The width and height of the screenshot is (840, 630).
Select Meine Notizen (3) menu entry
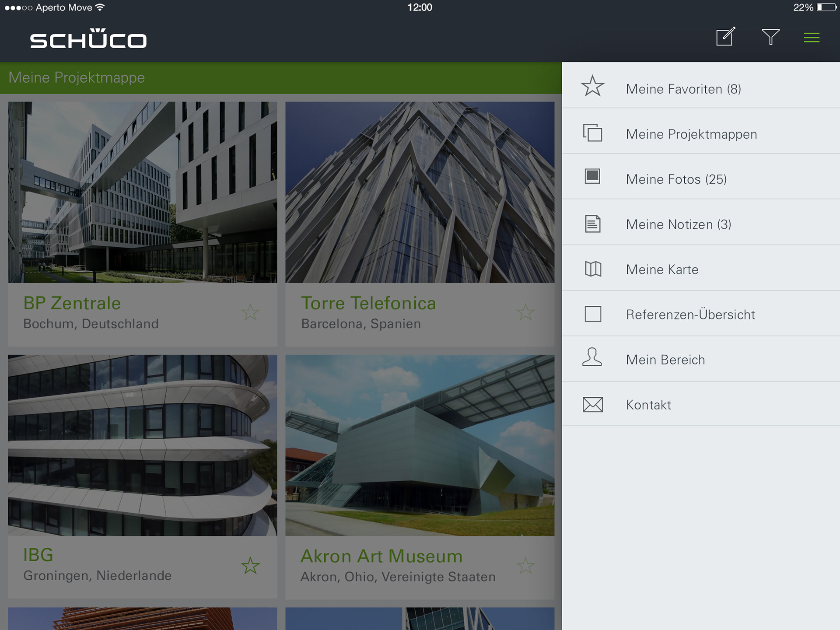(x=701, y=222)
